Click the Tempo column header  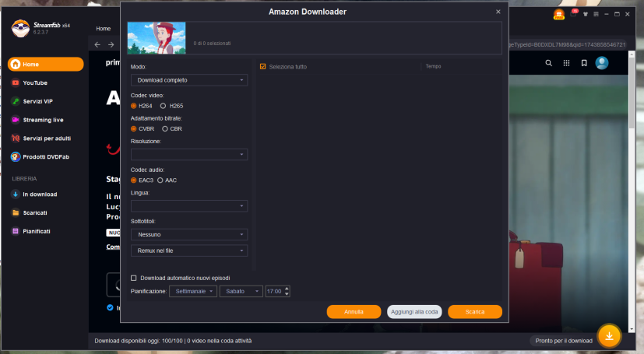click(x=433, y=66)
